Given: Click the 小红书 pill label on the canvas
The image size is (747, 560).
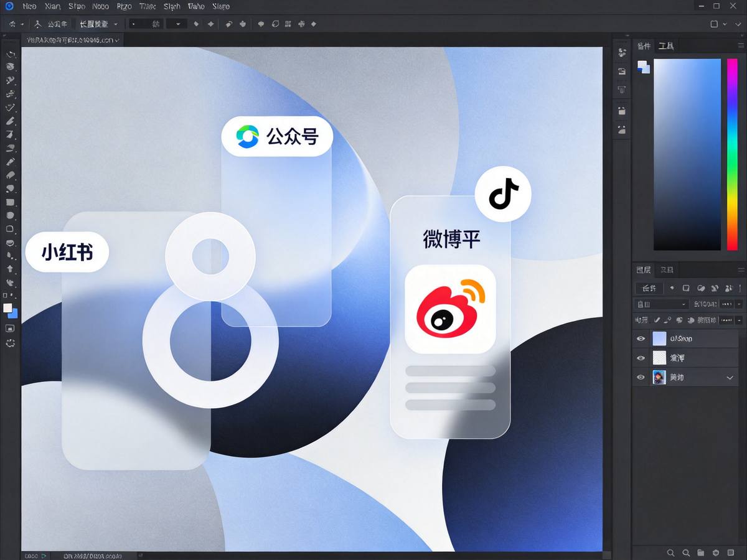Looking at the screenshot, I should tap(67, 253).
